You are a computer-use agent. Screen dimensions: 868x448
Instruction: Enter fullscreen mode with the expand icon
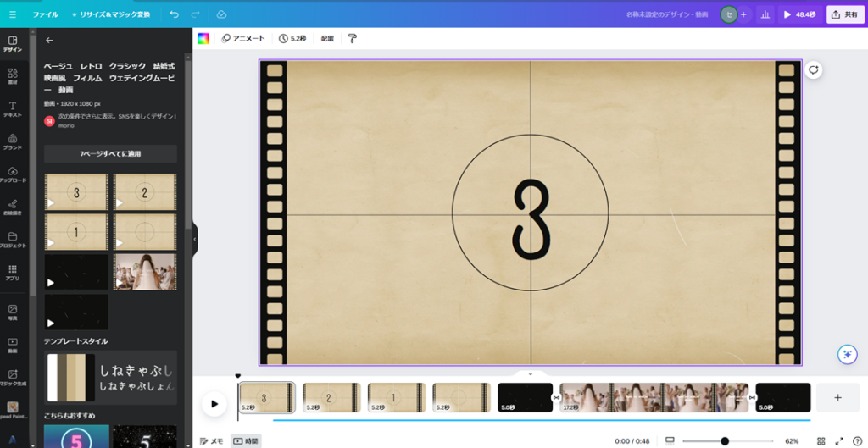839,441
